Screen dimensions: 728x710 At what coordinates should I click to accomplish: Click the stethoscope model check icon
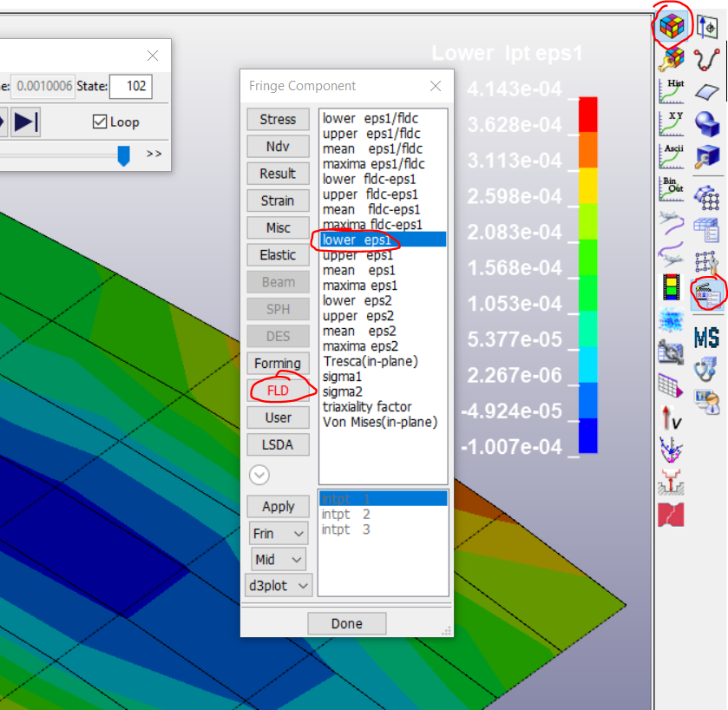[707, 370]
